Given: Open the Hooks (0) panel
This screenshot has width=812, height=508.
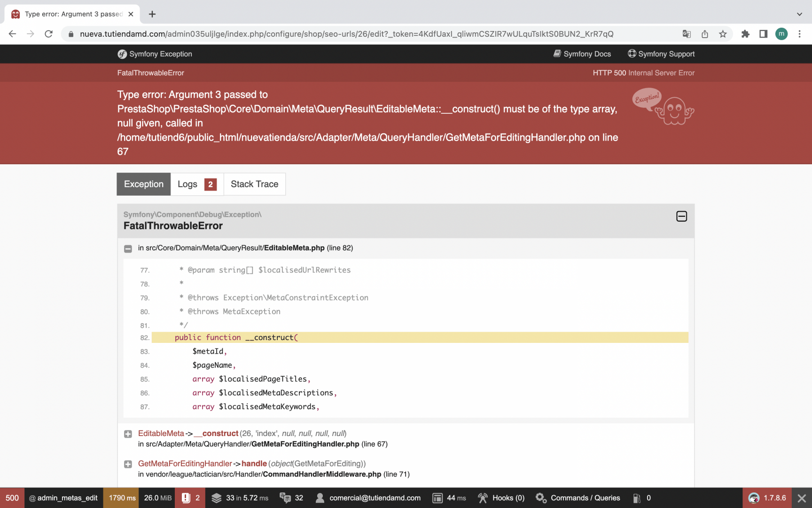Looking at the screenshot, I should coord(501,498).
